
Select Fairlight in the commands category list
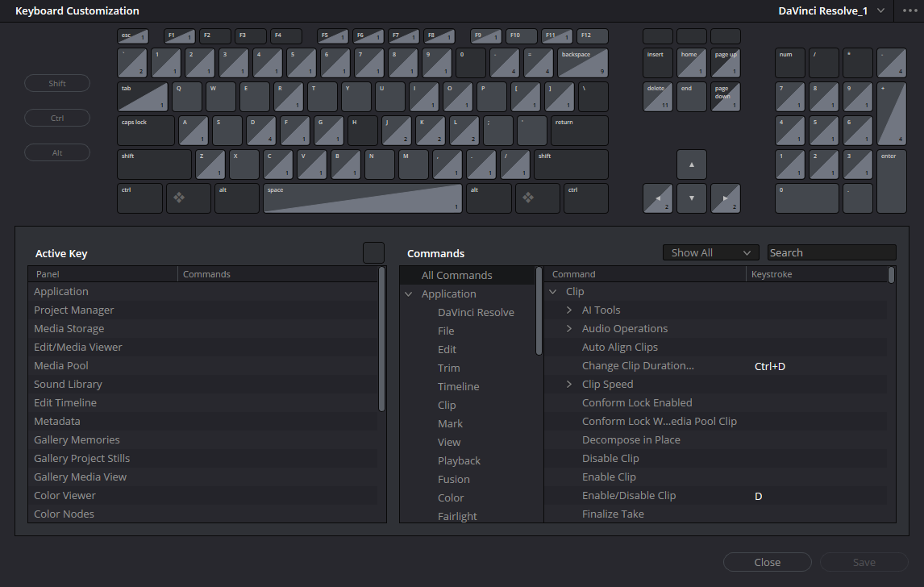[457, 517]
